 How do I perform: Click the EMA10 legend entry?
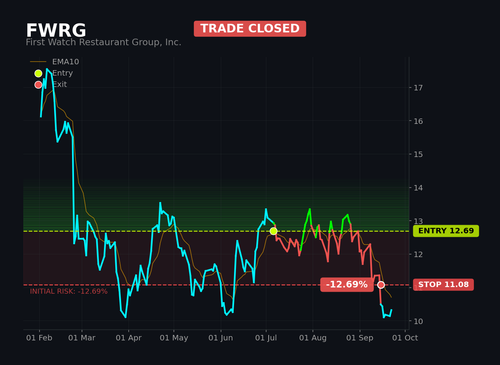55,62
